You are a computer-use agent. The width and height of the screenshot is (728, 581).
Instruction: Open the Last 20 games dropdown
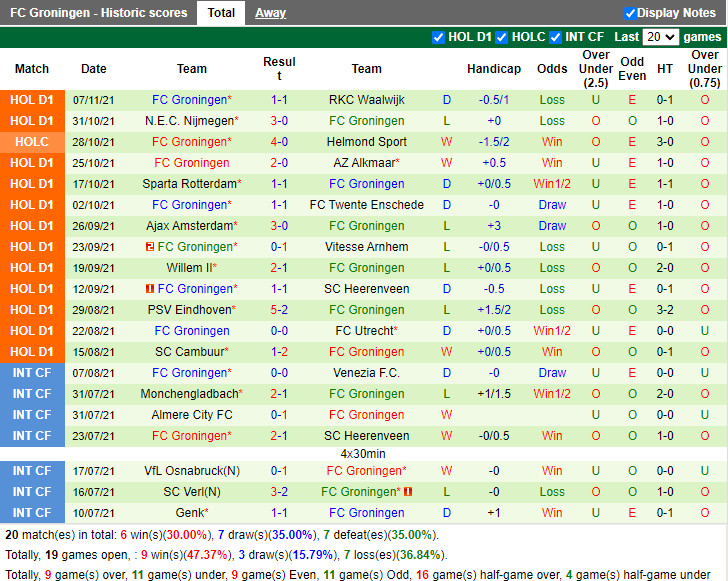coord(661,37)
